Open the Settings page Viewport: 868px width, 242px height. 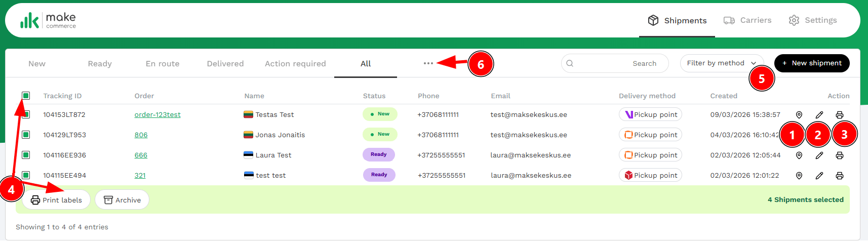coord(813,20)
